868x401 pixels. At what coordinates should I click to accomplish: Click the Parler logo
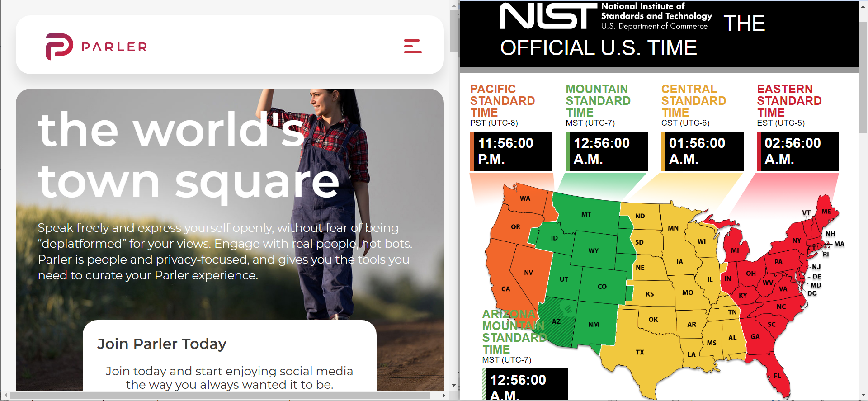point(96,47)
